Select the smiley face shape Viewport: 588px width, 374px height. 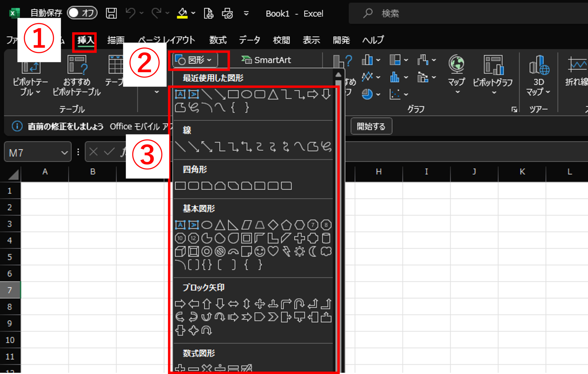259,252
